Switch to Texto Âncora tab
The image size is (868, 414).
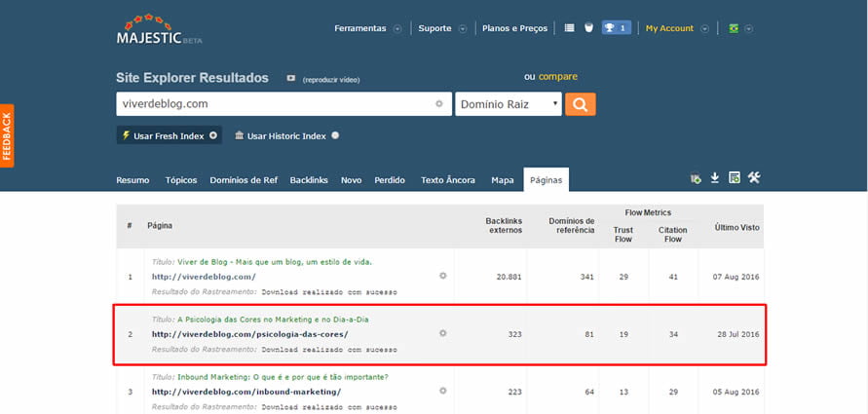pyautogui.click(x=448, y=180)
